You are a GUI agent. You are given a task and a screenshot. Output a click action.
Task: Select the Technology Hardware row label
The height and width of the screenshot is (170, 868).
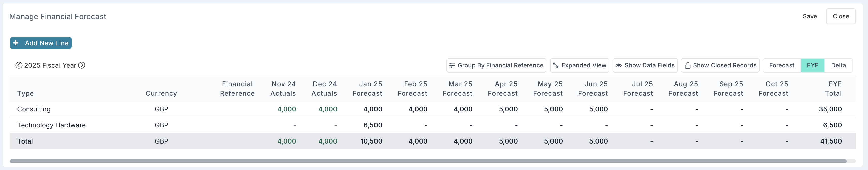(51, 125)
